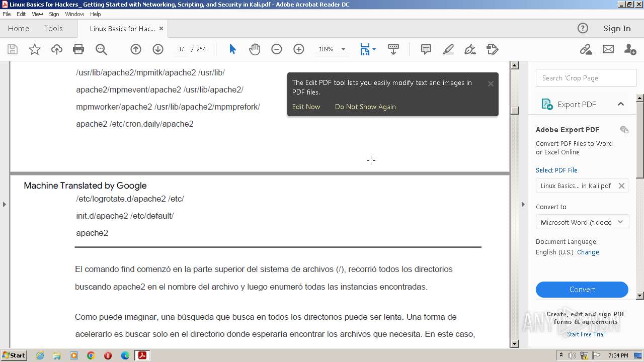Go to next page arrow
The width and height of the screenshot is (644, 362).
(x=158, y=49)
